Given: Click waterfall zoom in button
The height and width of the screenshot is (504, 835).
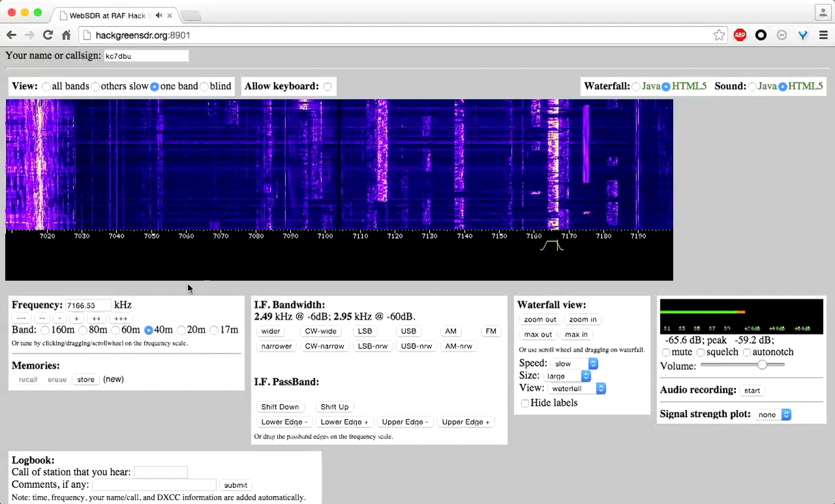Looking at the screenshot, I should click(x=583, y=320).
